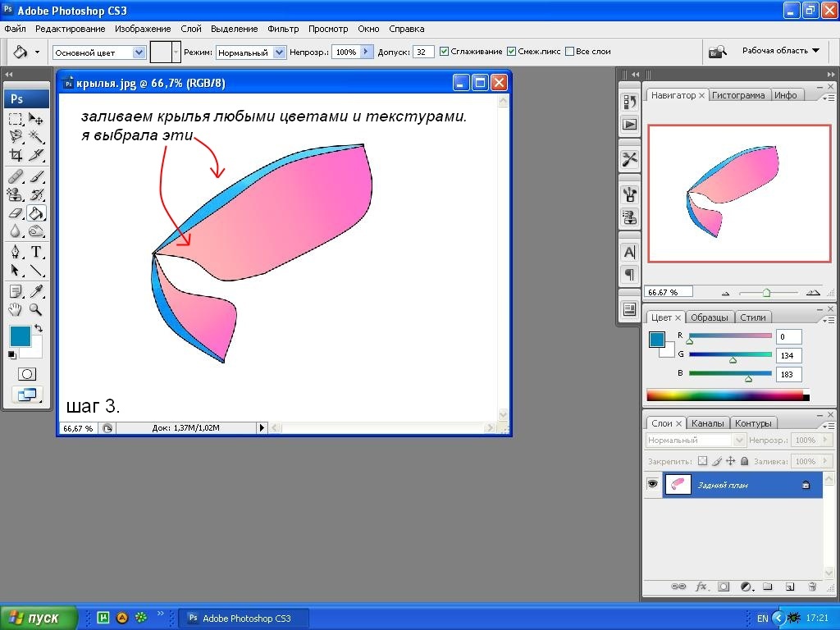Open the Рабочая область workspace dropdown
Screen dimensions: 840x630
pyautogui.click(x=780, y=51)
